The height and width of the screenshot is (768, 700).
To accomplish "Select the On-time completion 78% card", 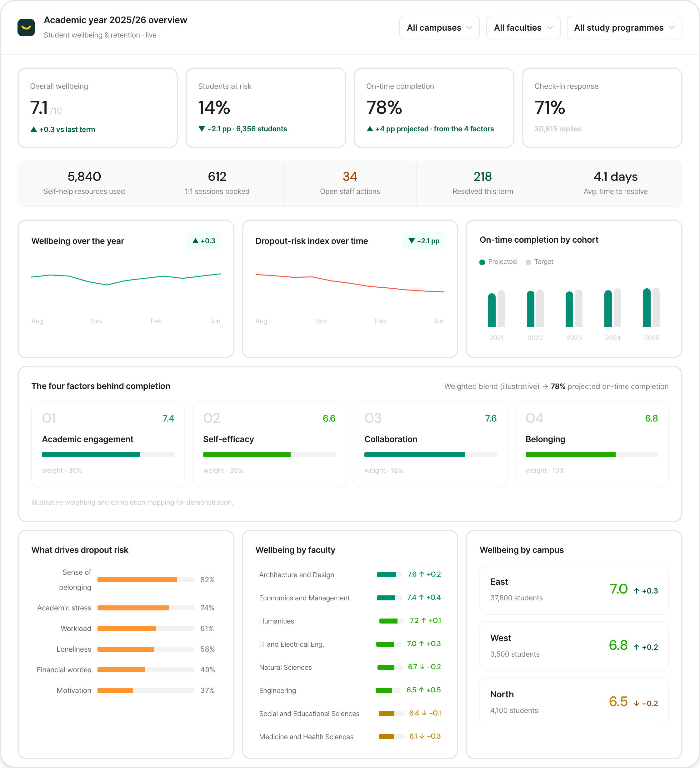I will coord(434,108).
